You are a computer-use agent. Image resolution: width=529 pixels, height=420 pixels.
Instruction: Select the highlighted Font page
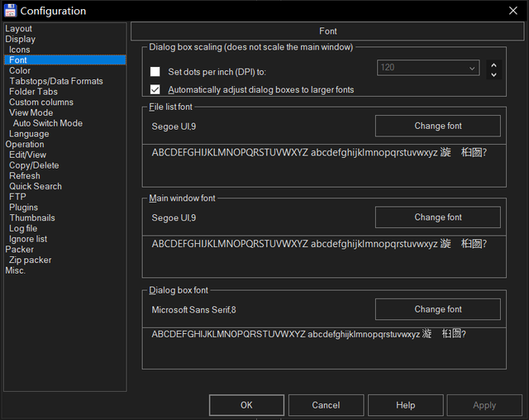pyautogui.click(x=65, y=60)
